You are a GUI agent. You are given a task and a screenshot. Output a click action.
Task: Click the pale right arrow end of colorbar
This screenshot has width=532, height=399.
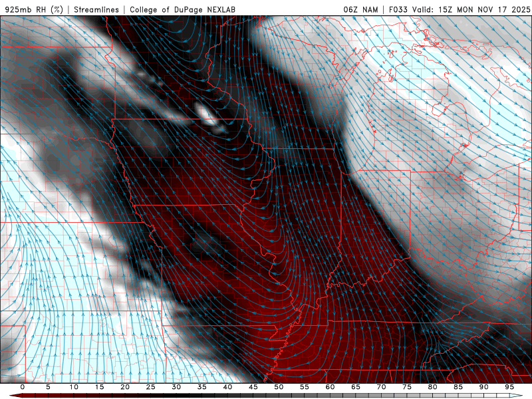tap(516, 396)
